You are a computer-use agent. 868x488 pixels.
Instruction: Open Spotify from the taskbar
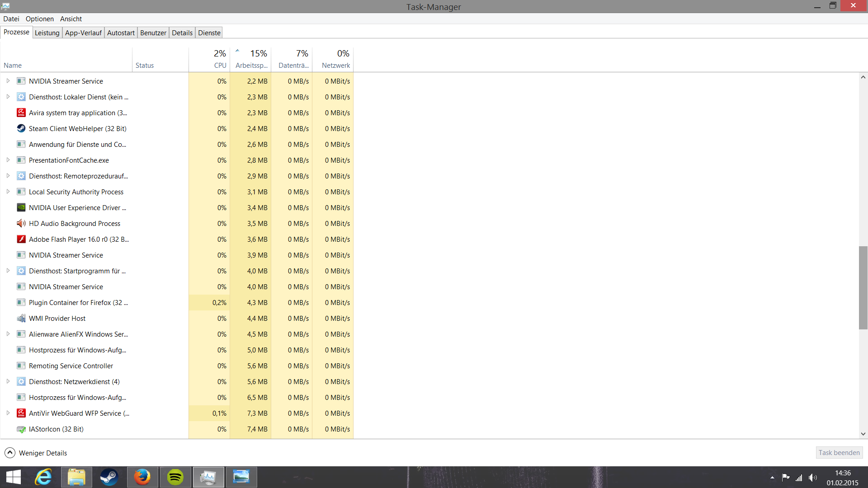pos(175,477)
